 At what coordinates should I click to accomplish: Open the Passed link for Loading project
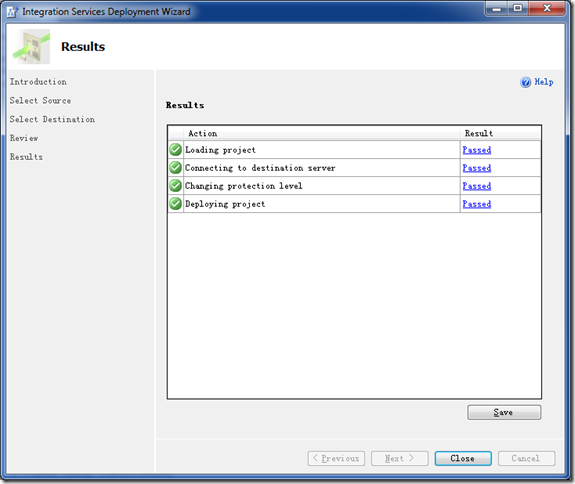coord(476,150)
